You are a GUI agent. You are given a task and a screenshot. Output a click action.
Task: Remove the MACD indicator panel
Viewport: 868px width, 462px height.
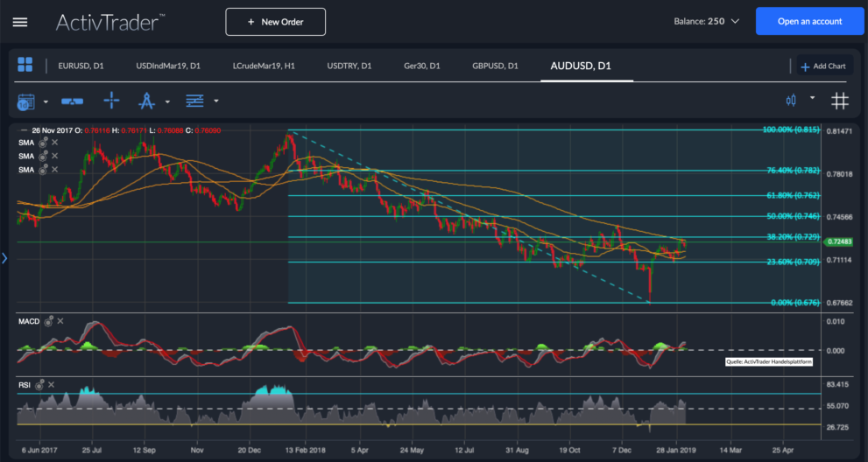60,321
